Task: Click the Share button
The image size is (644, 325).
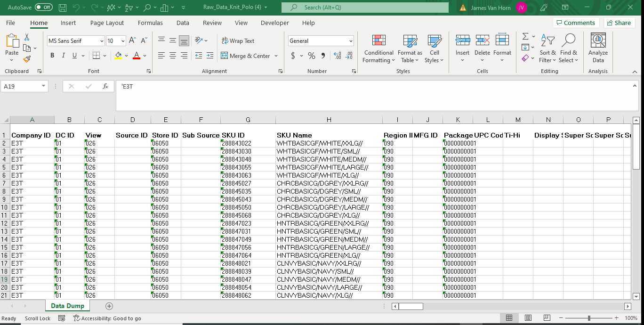Action: 619,23
